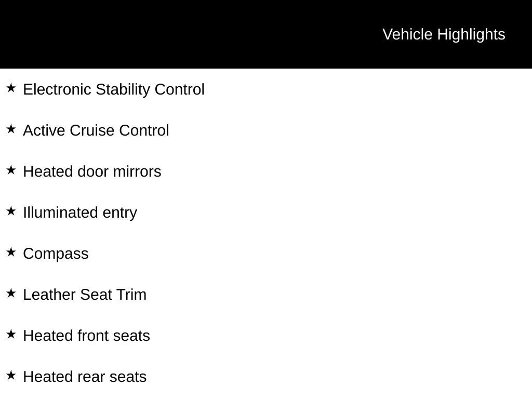Select the Leather Seat Trim text
The image size is (532, 399).
85,295
